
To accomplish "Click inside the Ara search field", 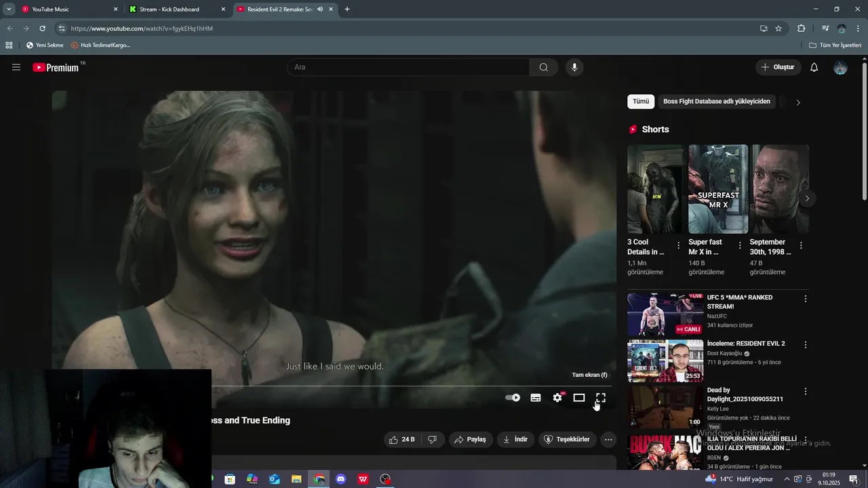I will pyautogui.click(x=408, y=67).
